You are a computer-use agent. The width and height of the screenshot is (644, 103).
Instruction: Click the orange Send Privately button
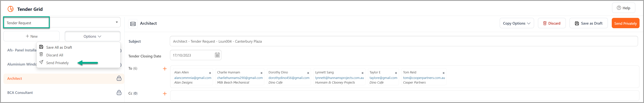(x=625, y=23)
